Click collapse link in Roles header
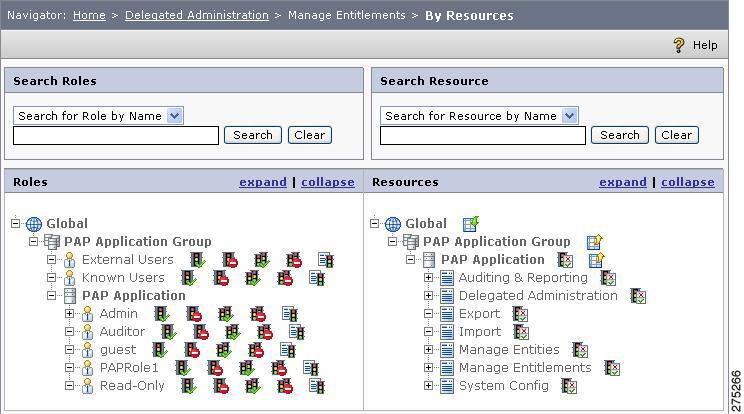Image resolution: width=744 pixels, height=414 pixels. (x=328, y=182)
